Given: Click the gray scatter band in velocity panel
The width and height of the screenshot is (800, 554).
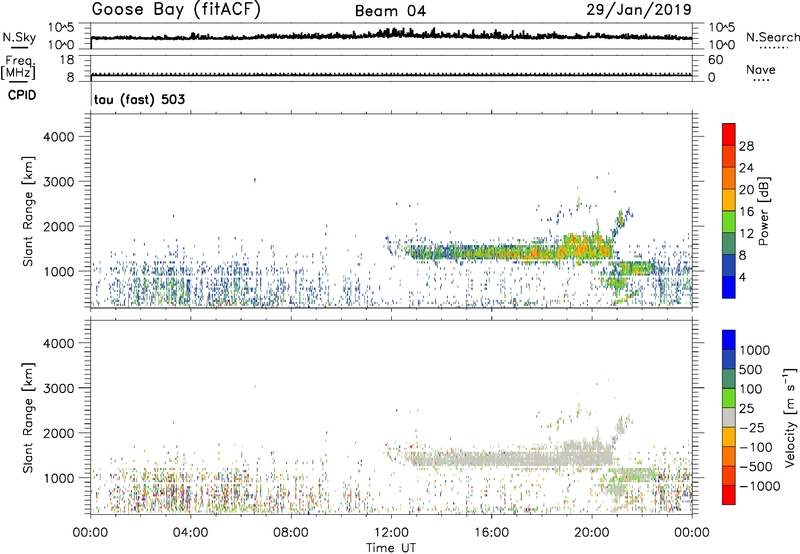Looking at the screenshot, I should click(x=510, y=459).
